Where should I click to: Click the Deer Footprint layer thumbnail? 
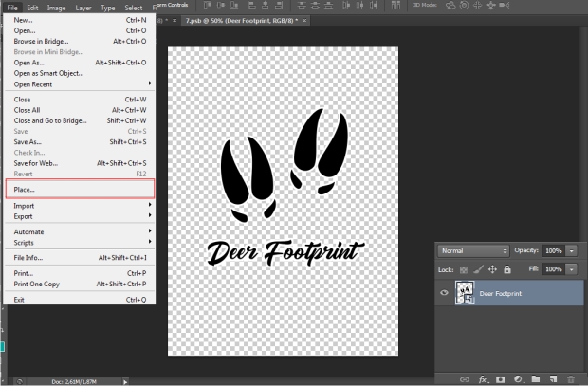[x=465, y=294]
